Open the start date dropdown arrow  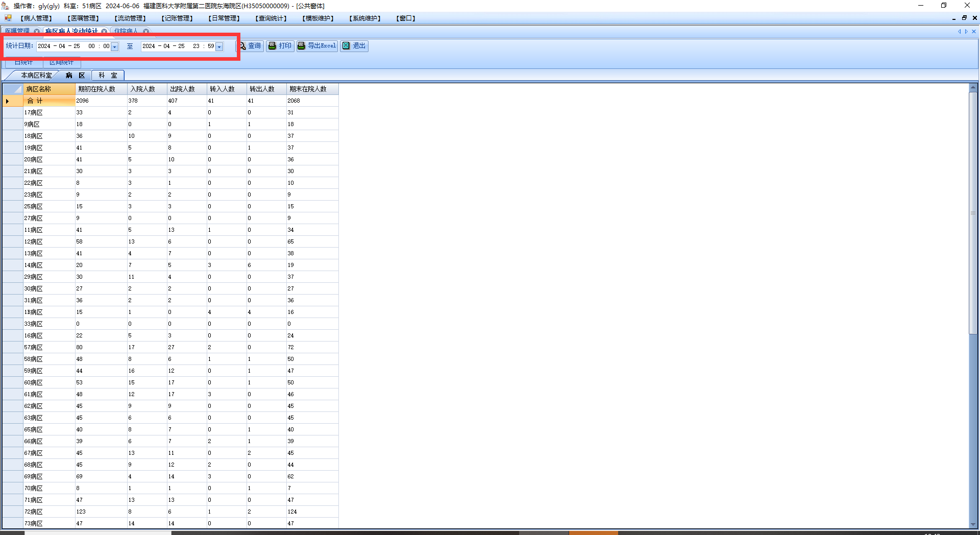(x=115, y=46)
